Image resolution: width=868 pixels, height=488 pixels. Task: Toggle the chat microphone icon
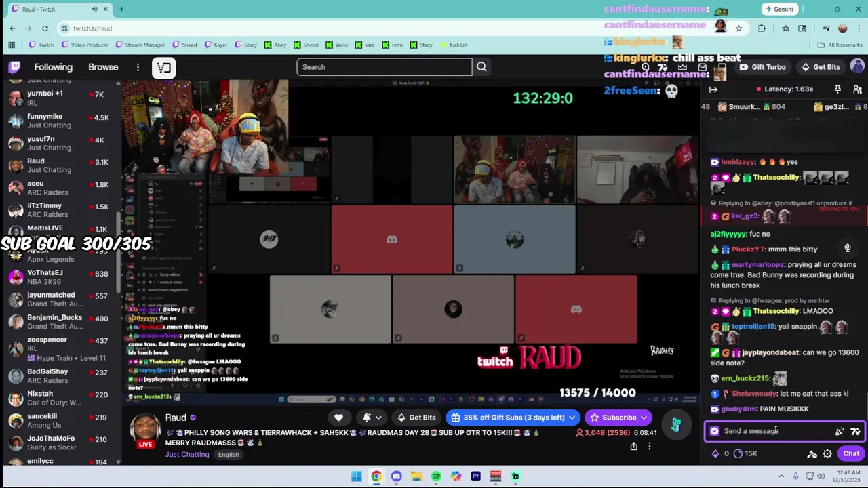tap(847, 248)
